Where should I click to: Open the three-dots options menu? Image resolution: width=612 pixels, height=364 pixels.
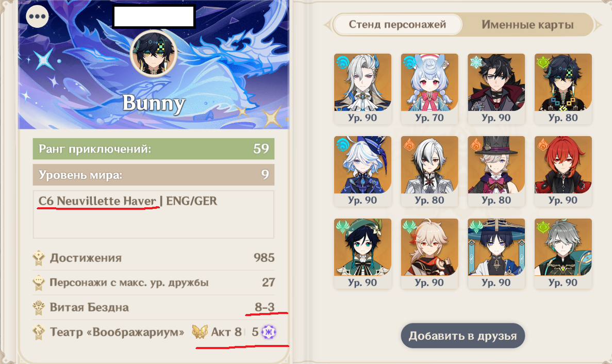pyautogui.click(x=38, y=16)
